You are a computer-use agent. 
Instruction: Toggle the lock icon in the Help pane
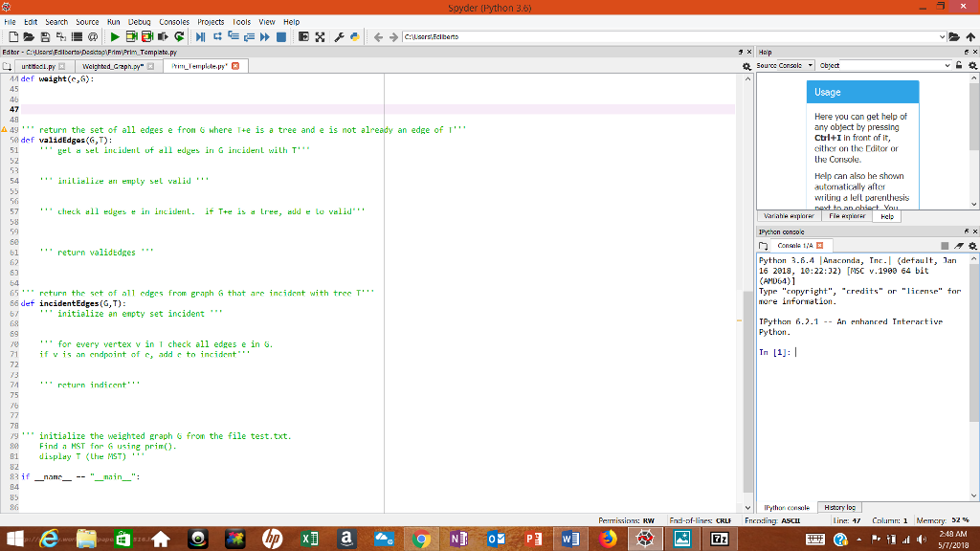(957, 63)
